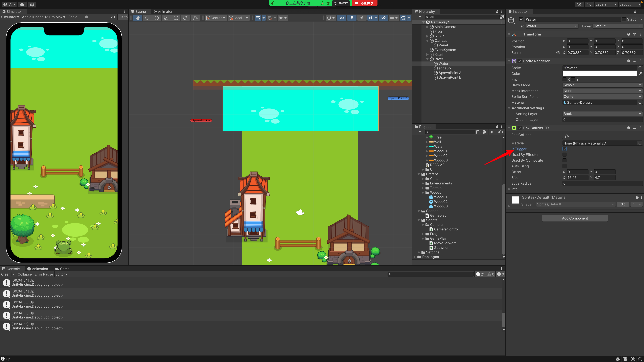The width and height of the screenshot is (644, 362).
Task: Toggle constrained proportions link icon
Action: (x=558, y=52)
